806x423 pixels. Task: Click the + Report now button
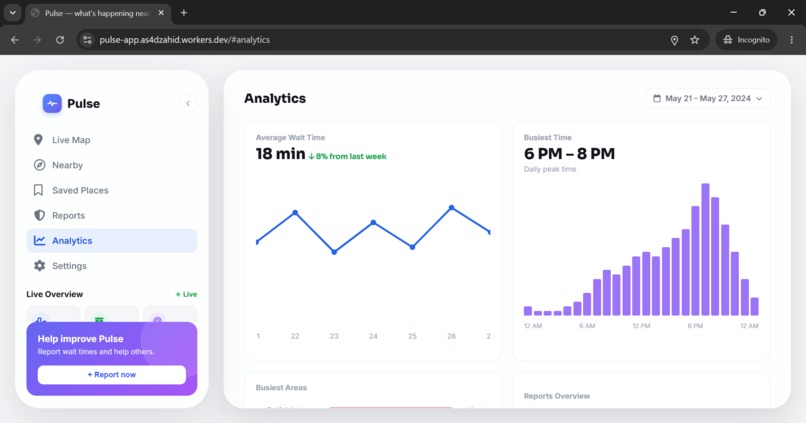(x=112, y=375)
